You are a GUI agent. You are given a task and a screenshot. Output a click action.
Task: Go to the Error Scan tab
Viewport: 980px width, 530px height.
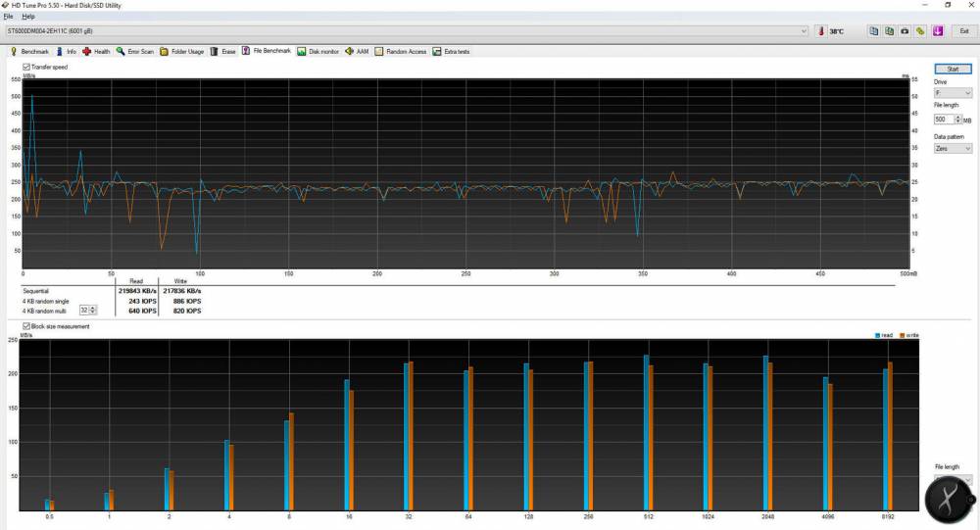134,51
